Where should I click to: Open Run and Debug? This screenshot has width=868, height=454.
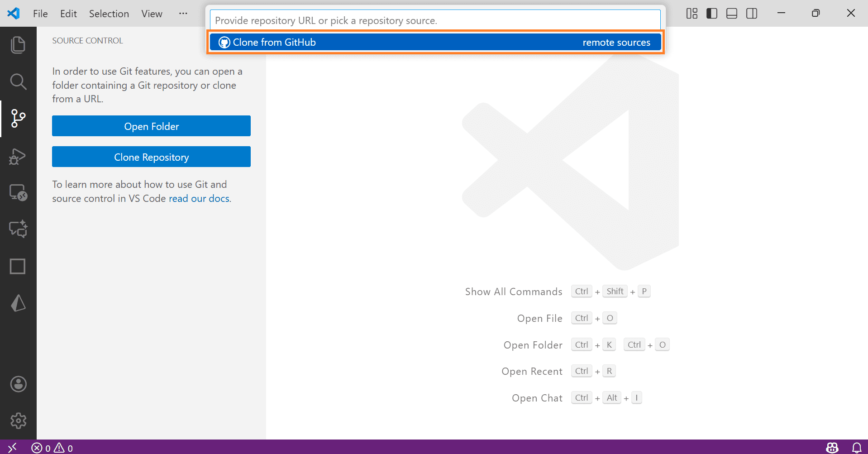(18, 156)
